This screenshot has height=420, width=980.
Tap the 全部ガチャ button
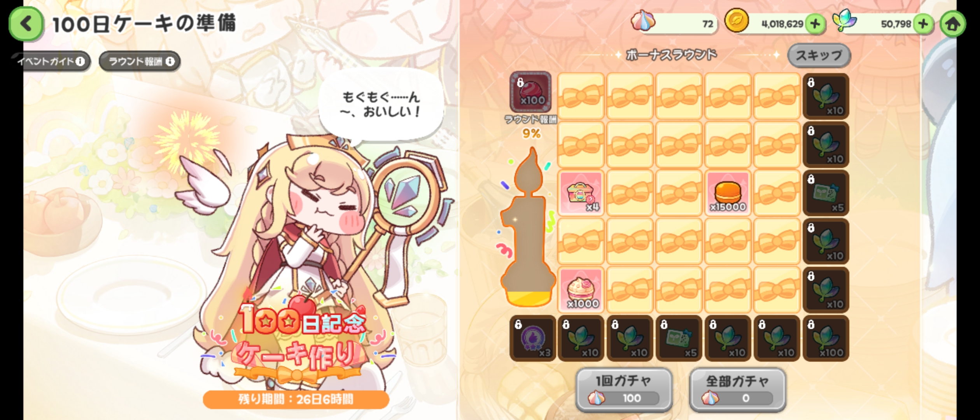(x=737, y=390)
